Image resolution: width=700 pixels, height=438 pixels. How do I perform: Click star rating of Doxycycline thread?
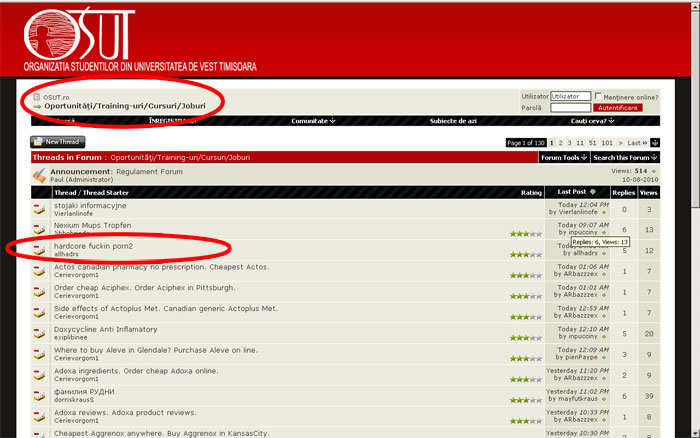(x=526, y=338)
